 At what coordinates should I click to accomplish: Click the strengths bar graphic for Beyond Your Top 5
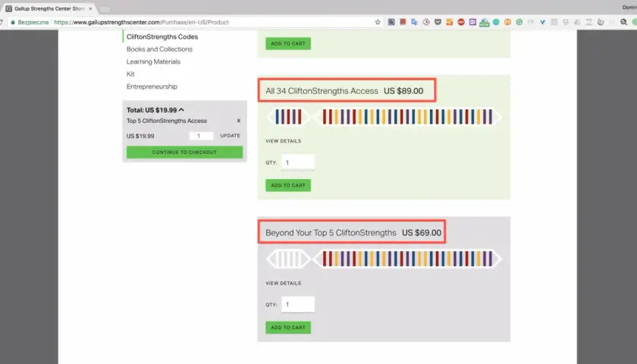[x=384, y=259]
